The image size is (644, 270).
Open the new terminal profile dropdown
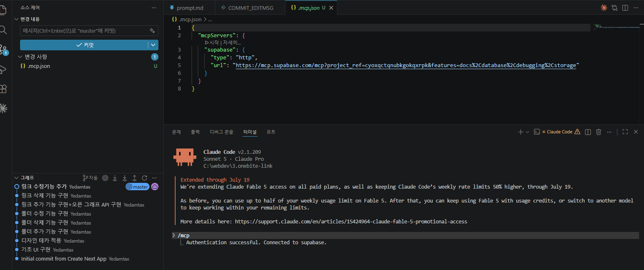pyautogui.click(x=527, y=132)
